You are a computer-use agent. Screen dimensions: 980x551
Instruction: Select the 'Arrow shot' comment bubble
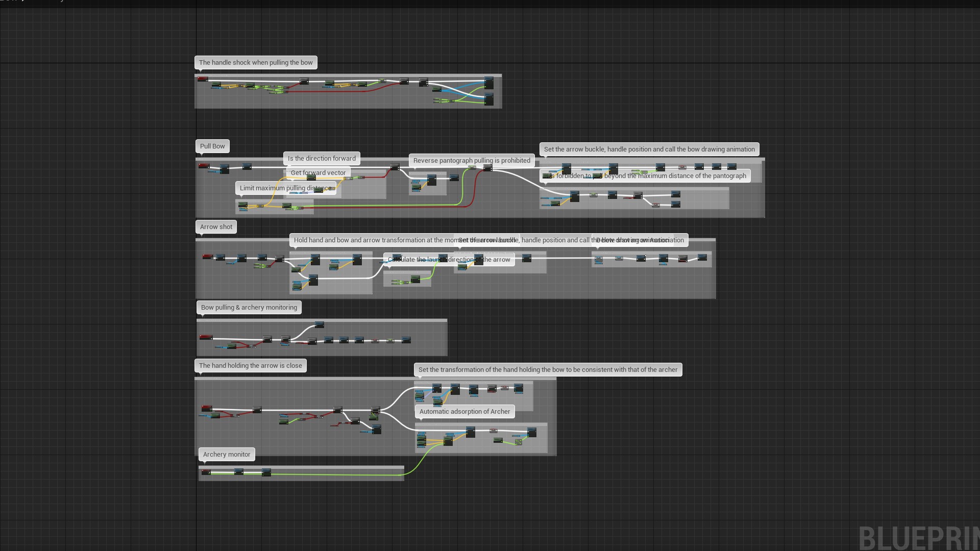[x=216, y=227]
